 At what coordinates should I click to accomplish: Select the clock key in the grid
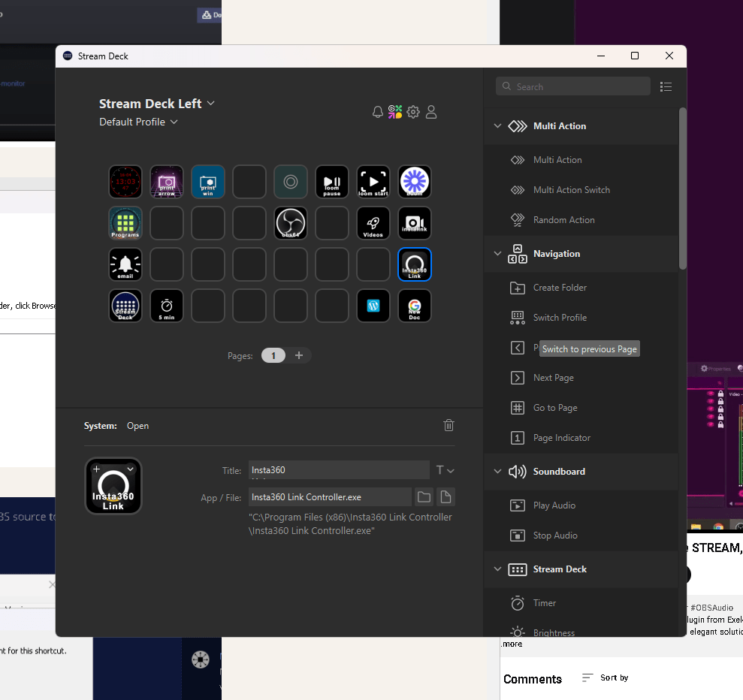tap(125, 182)
